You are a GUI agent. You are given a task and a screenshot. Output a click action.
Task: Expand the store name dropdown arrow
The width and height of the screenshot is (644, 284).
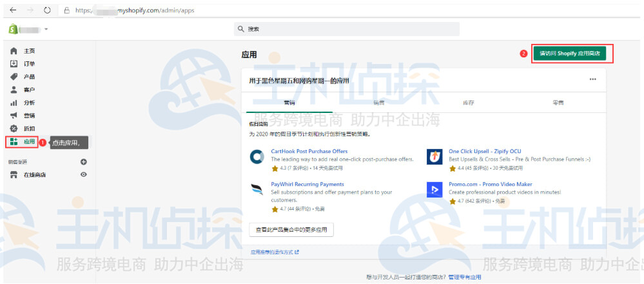pyautogui.click(x=46, y=30)
